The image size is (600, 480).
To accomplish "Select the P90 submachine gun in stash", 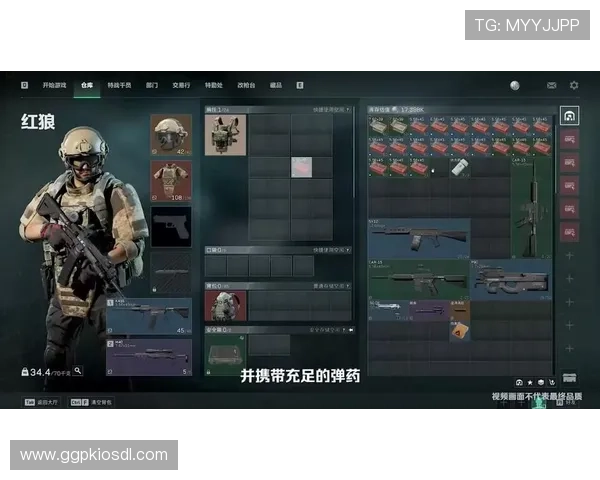I will [511, 280].
